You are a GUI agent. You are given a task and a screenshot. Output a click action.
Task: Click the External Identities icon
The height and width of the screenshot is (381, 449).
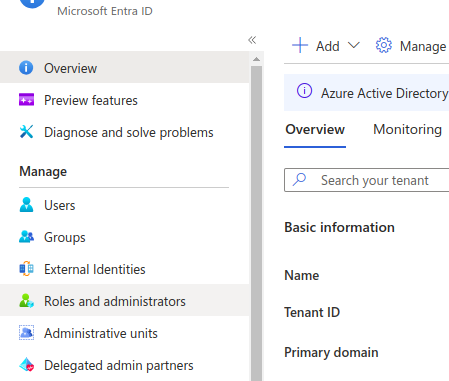pos(26,269)
